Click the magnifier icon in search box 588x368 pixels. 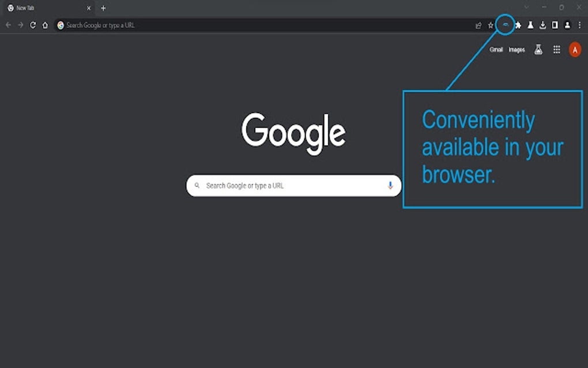tap(197, 185)
